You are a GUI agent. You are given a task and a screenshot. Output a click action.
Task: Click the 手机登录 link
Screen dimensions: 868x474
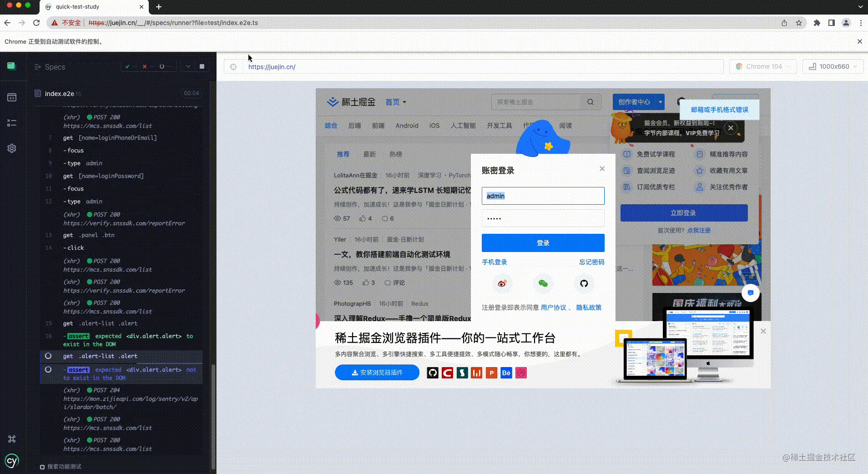coord(495,262)
